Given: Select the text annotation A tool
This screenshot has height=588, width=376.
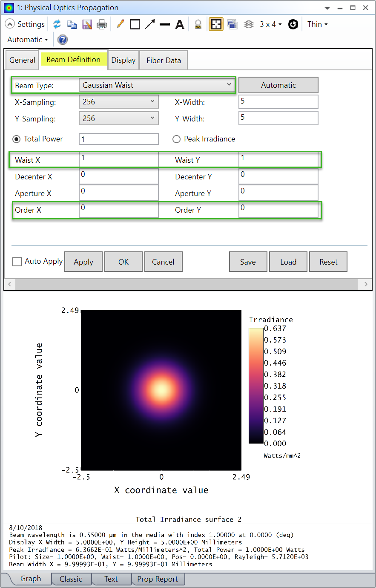Looking at the screenshot, I should (x=180, y=24).
